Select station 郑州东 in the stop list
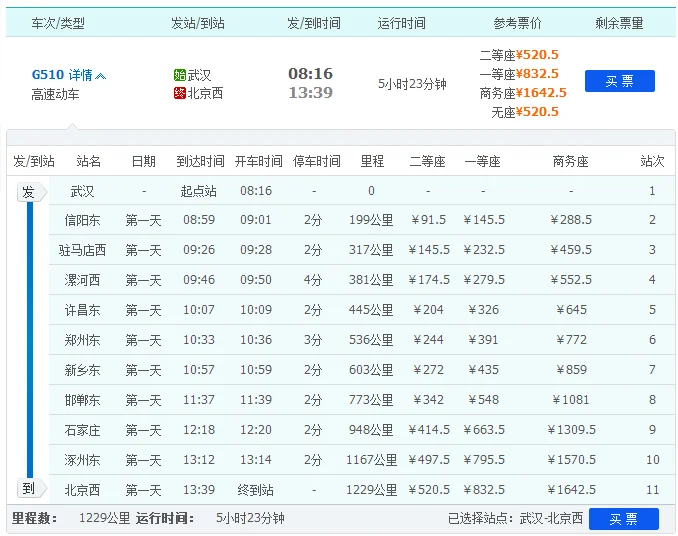Image resolution: width=678 pixels, height=536 pixels. click(x=82, y=340)
